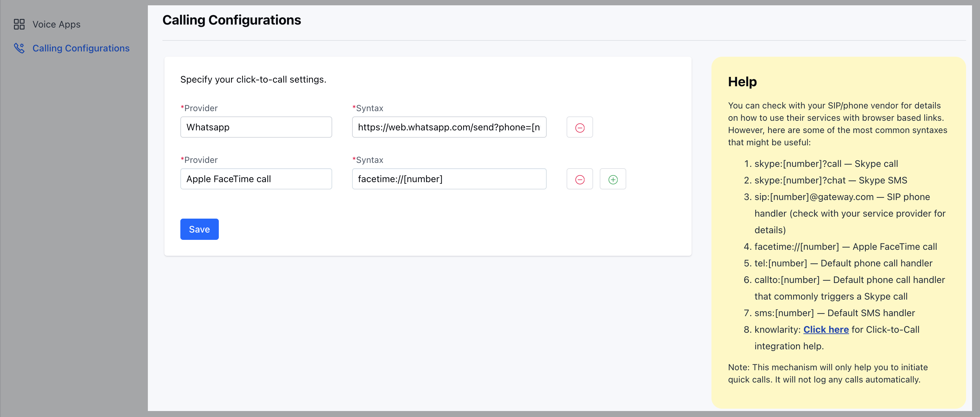Select Calling Configurations sidebar item

(81, 48)
